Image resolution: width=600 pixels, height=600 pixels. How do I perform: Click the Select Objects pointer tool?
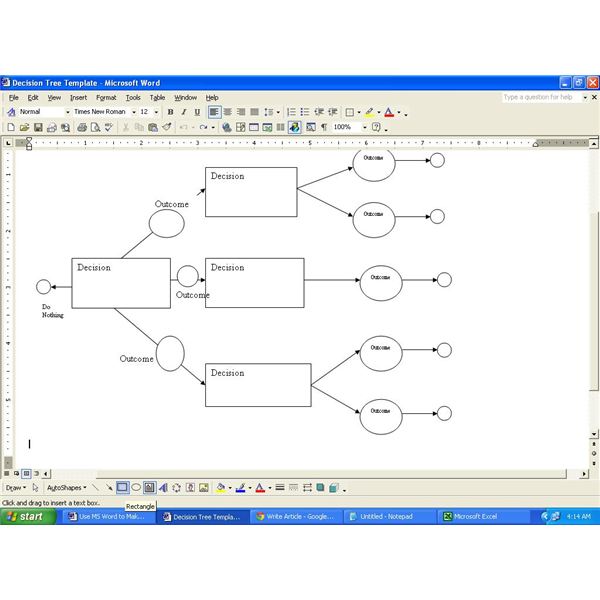tap(35, 488)
